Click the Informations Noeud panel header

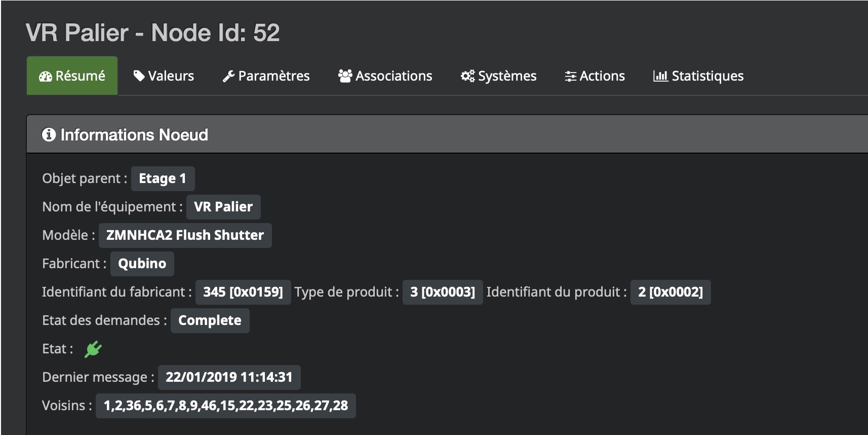[447, 134]
